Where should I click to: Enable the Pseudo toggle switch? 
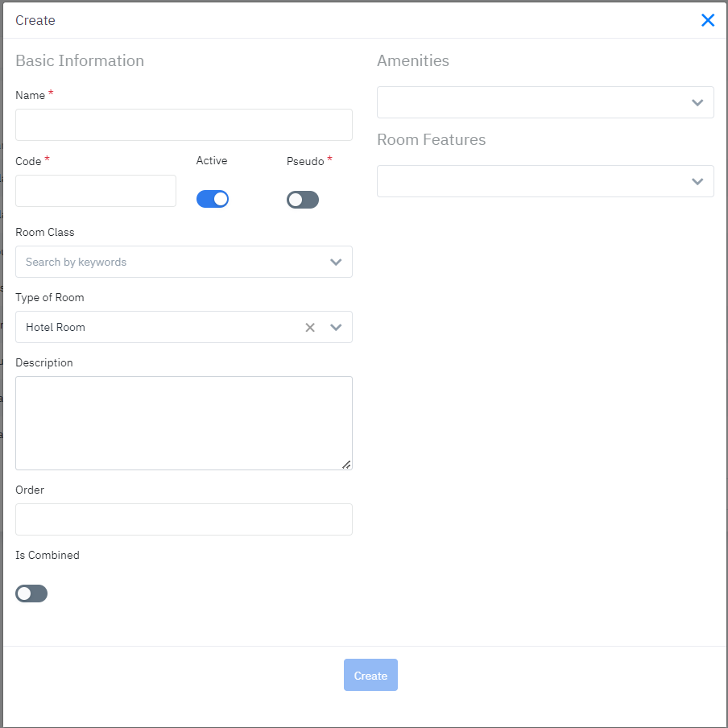(303, 200)
